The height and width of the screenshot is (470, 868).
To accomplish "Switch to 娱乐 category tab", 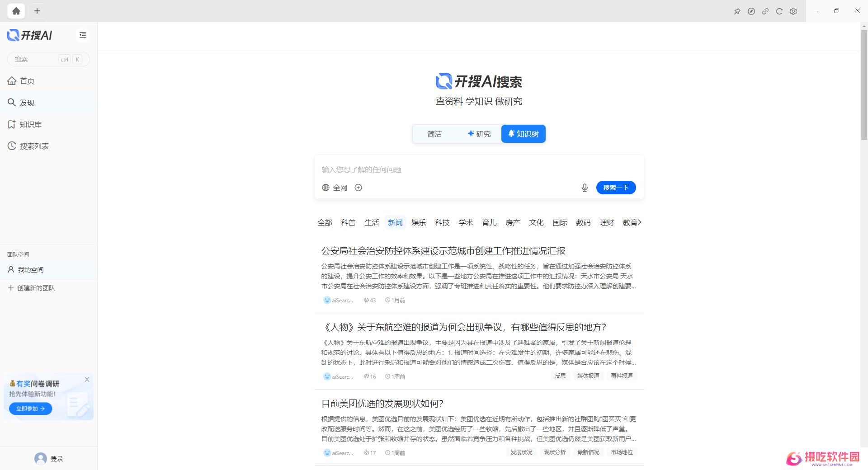I will pyautogui.click(x=419, y=222).
